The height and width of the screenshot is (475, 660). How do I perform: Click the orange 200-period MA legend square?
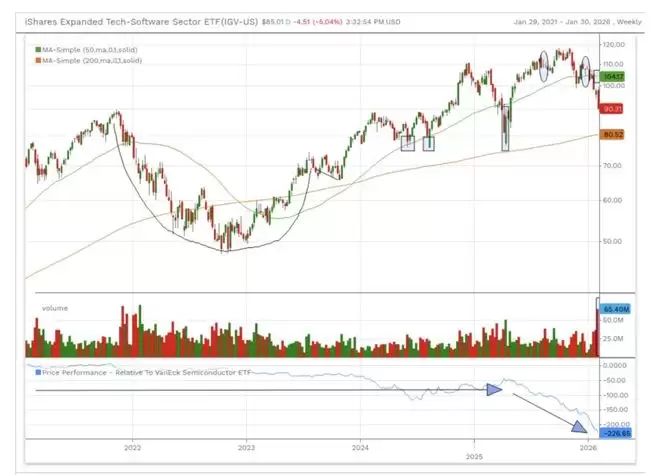(37, 61)
